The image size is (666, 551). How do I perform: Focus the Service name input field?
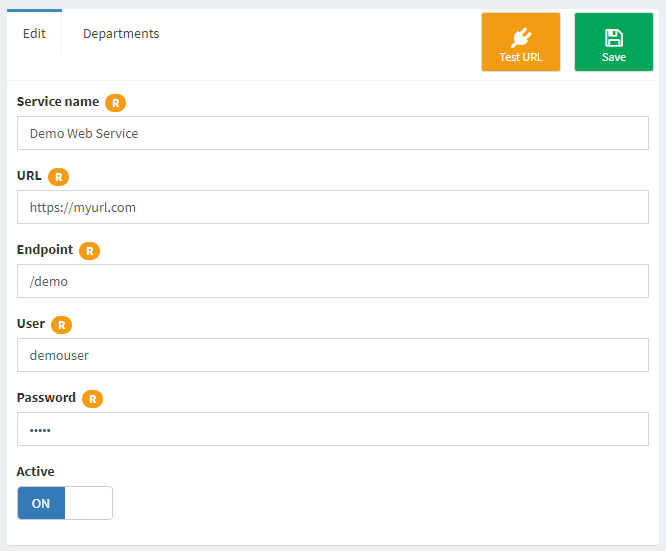[333, 133]
